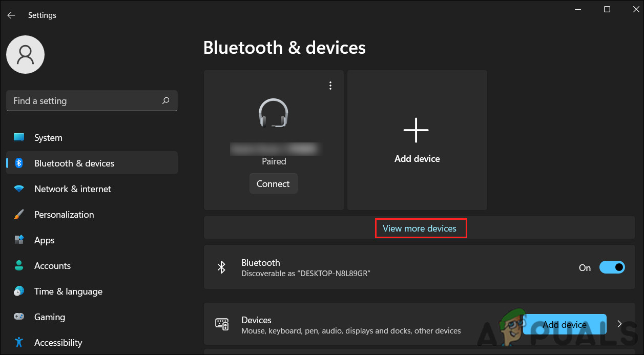Click the Personalization brush icon
644x355 pixels.
[x=19, y=214]
